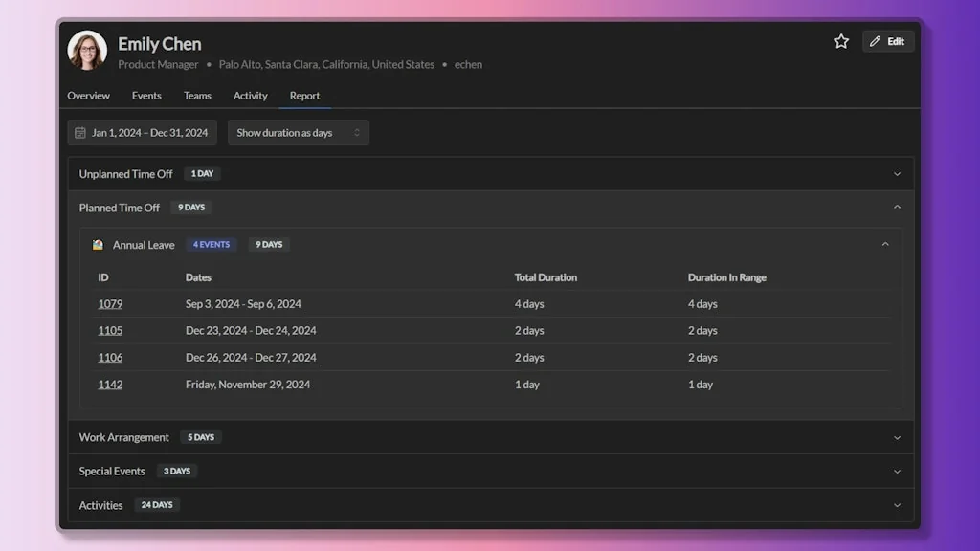980x551 pixels.
Task: Expand the Work Arrangement section
Action: point(897,437)
